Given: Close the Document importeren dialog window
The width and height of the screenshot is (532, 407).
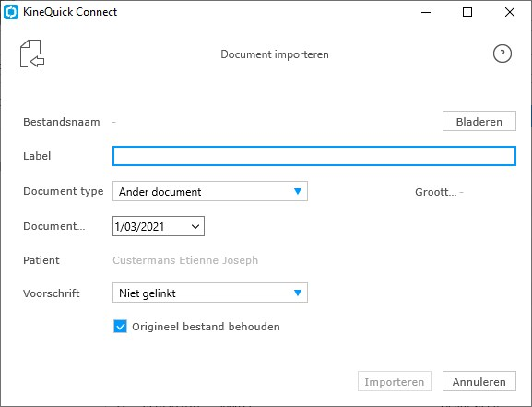Looking at the screenshot, I should 510,12.
